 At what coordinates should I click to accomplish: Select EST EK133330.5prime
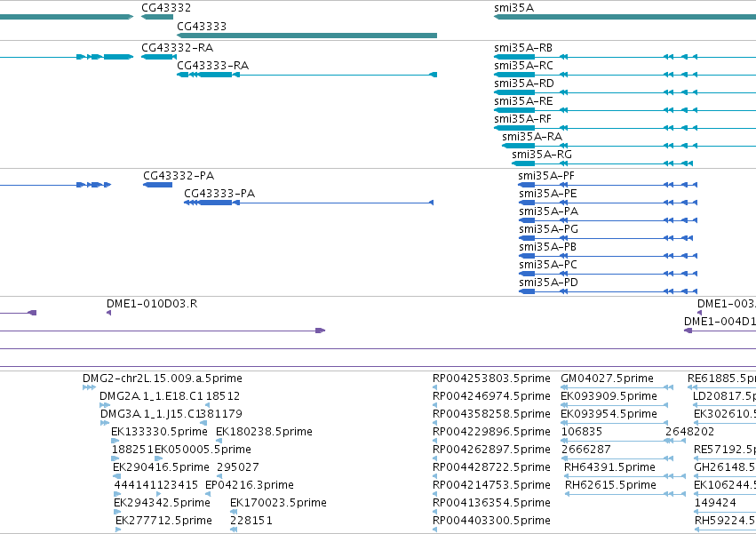159,432
